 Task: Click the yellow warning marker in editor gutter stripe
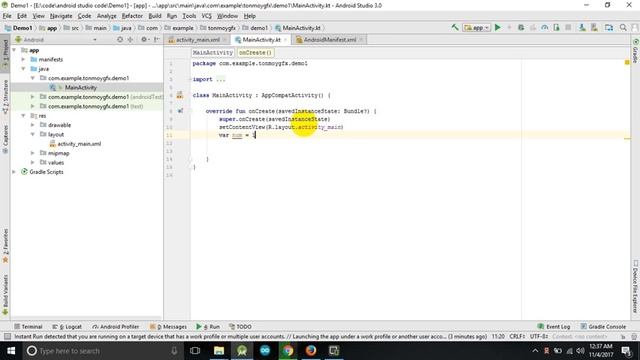click(x=627, y=62)
